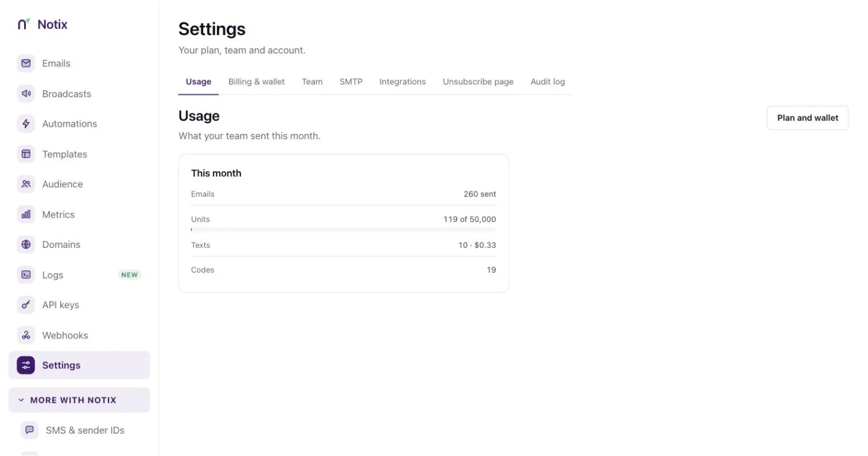Open the Emails sidebar link
Screen dimensions: 868x456
[x=79, y=63]
